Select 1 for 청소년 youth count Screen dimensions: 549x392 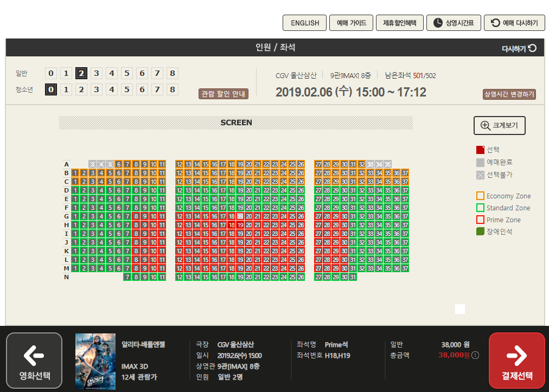pos(66,89)
